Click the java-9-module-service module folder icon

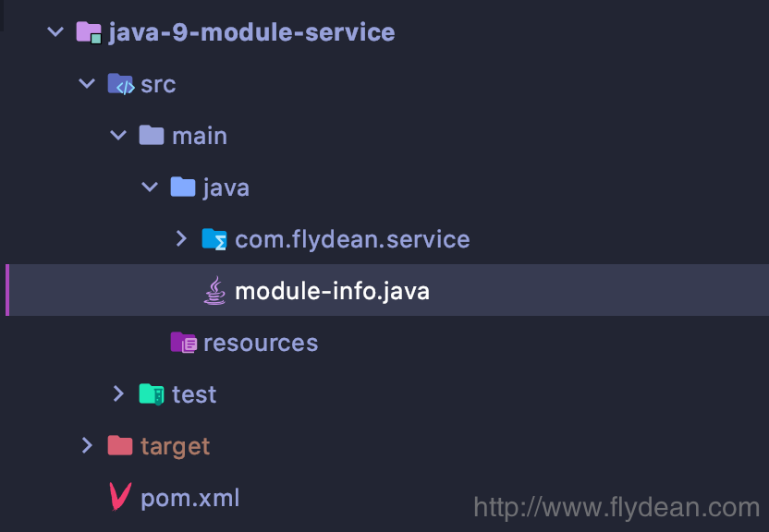(89, 33)
